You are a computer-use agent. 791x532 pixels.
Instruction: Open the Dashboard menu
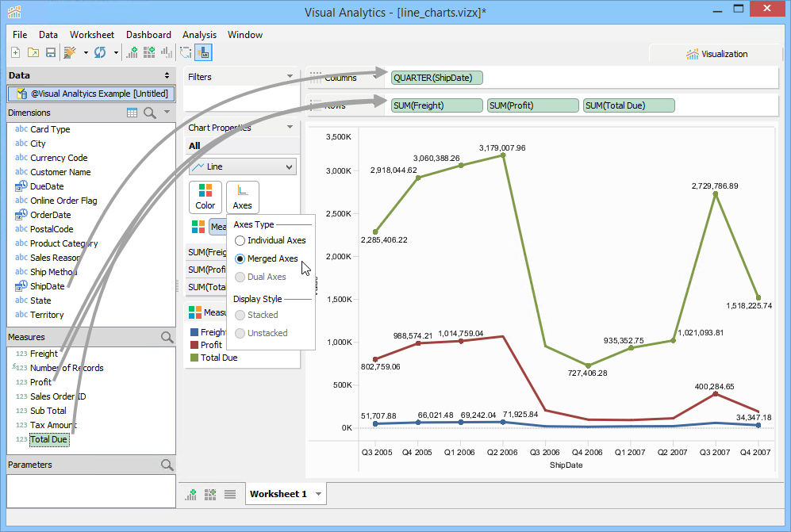[x=148, y=35]
